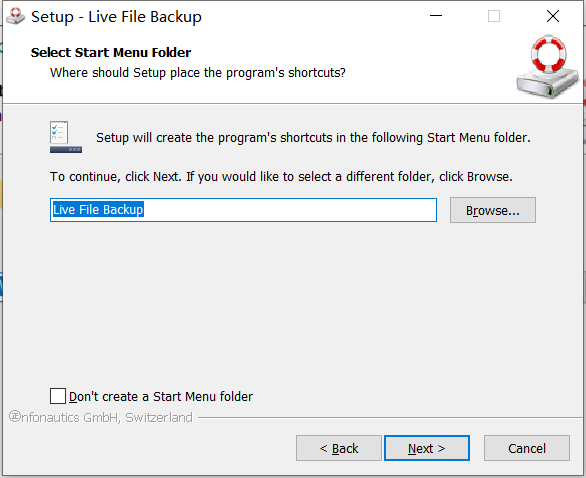The height and width of the screenshot is (478, 586).
Task: Click the separator line beside Infonautics label
Action: (390, 417)
